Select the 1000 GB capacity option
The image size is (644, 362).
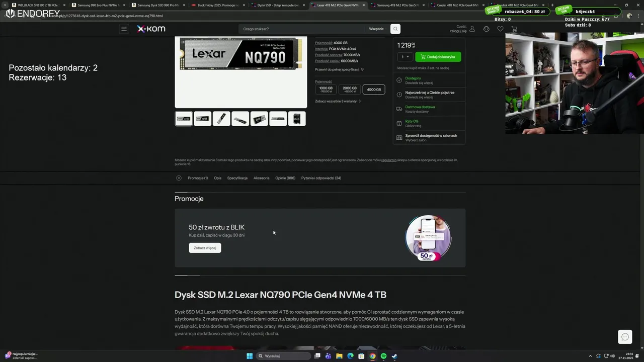(326, 89)
